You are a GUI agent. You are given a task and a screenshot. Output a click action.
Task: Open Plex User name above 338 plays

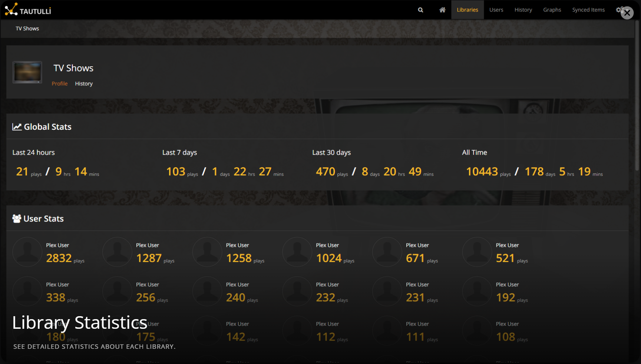(x=57, y=285)
